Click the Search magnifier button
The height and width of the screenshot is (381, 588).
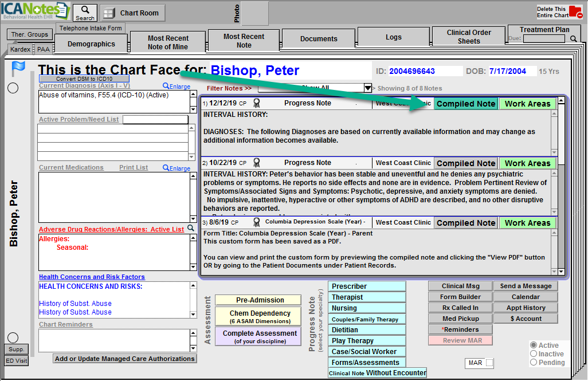pos(85,13)
